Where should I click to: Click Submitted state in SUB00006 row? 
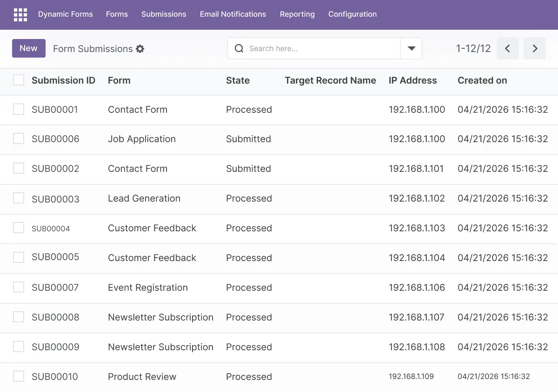[x=248, y=139]
